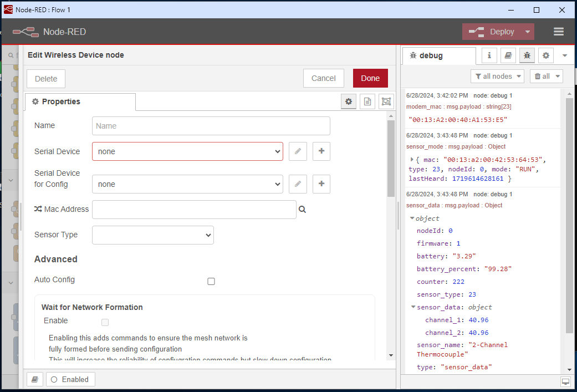Add new Serial Device for Config

(x=321, y=184)
